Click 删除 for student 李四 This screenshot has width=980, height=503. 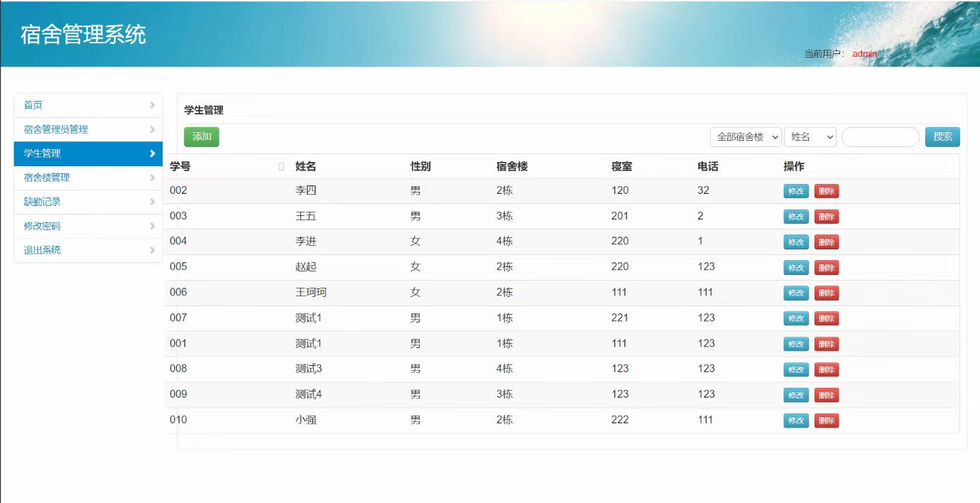826,191
